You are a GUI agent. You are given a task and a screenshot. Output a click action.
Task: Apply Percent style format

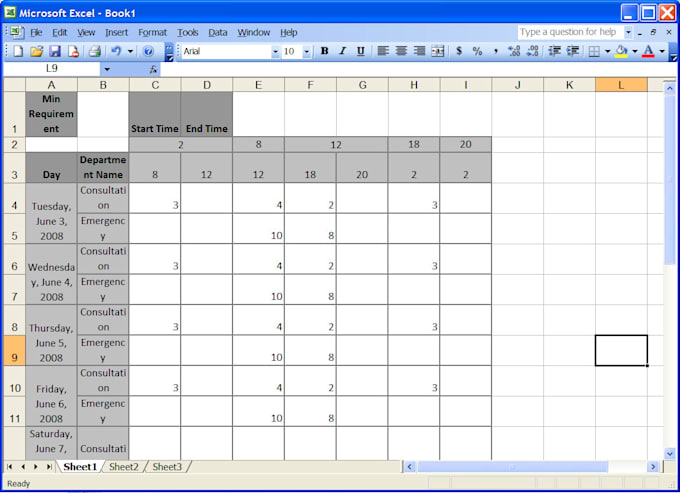click(x=477, y=51)
